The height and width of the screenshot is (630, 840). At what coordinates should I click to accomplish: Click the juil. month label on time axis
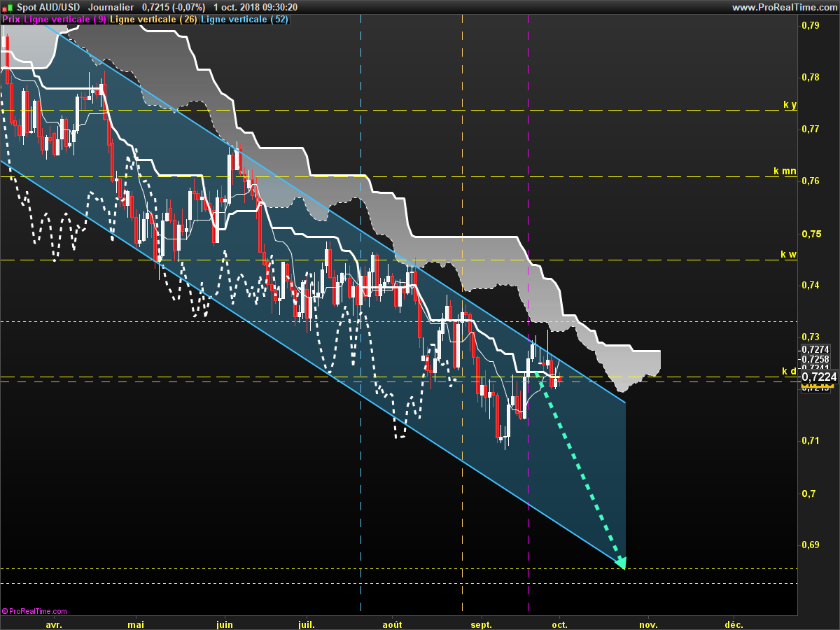(x=306, y=624)
